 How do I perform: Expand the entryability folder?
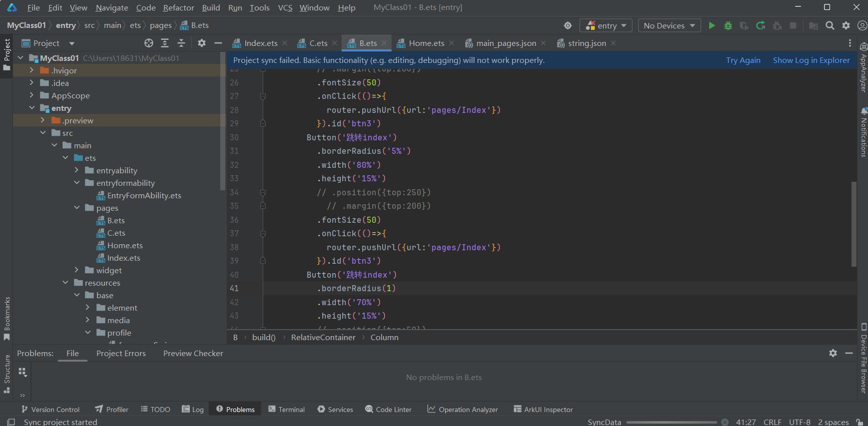pyautogui.click(x=76, y=170)
